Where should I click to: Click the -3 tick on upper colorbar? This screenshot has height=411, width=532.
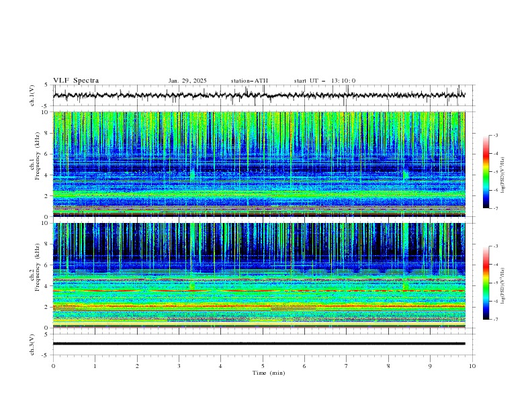[495, 135]
